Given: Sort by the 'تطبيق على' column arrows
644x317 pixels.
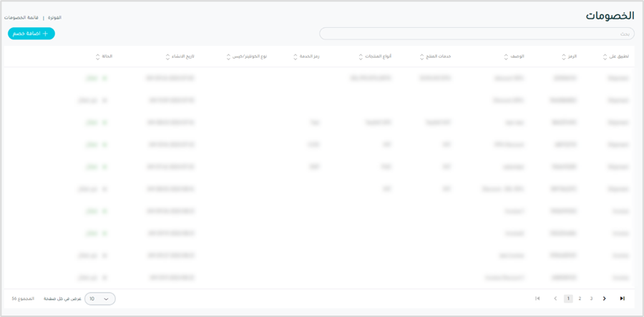Looking at the screenshot, I should (605, 57).
